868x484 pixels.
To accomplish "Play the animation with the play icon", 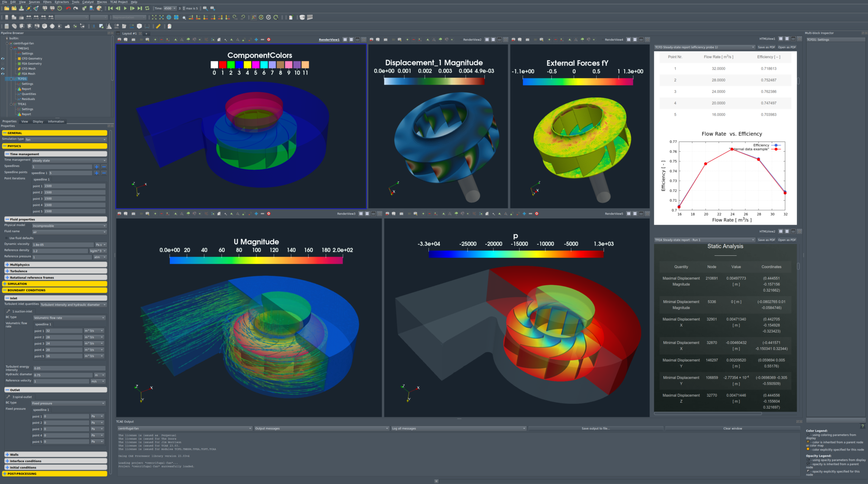I will pos(125,8).
